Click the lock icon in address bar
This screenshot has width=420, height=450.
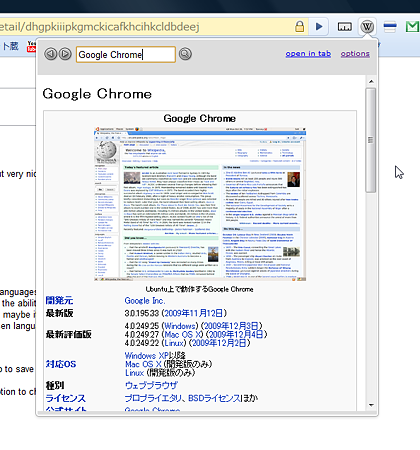point(300,26)
